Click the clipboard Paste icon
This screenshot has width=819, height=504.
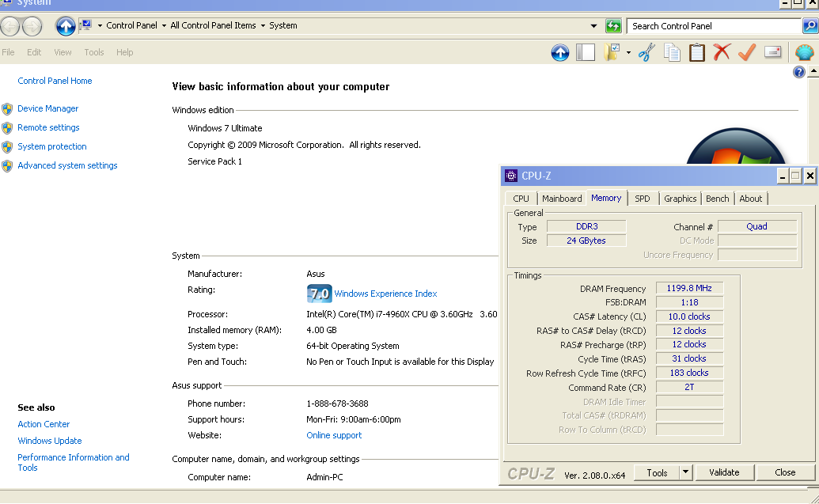click(x=697, y=52)
